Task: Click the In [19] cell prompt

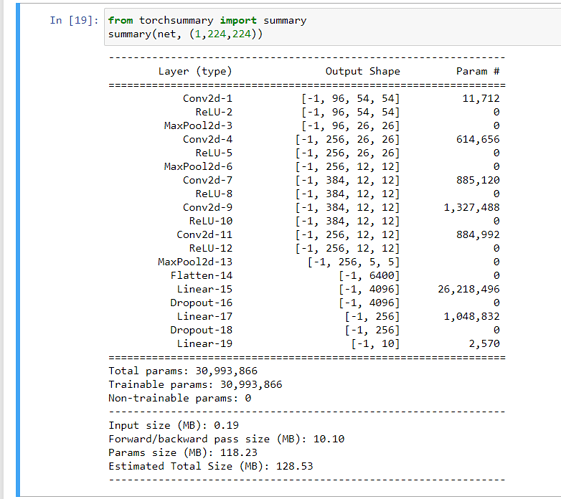Action: pos(74,20)
